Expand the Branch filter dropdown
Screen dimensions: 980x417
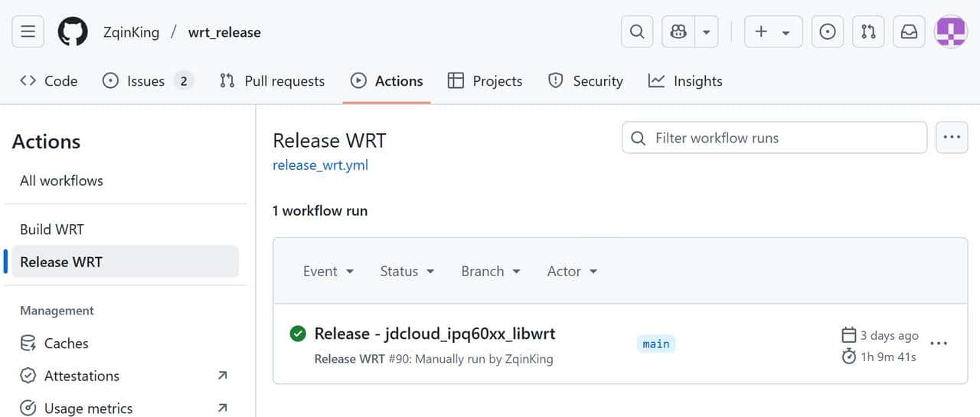(x=491, y=271)
